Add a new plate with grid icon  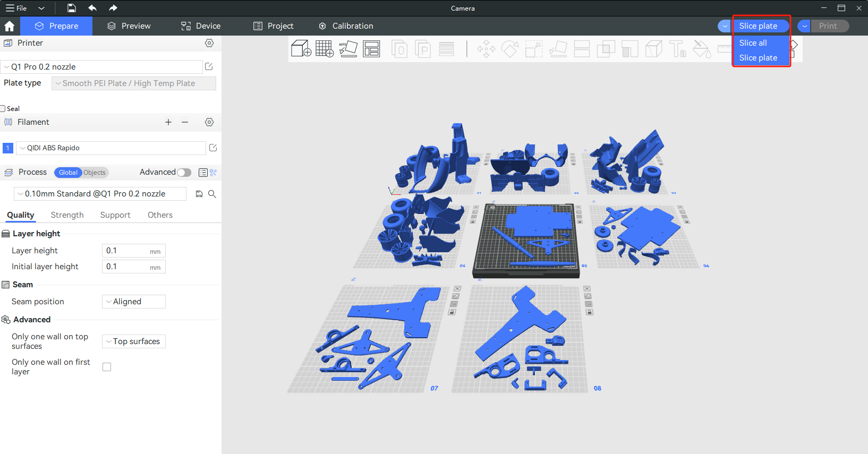[x=325, y=49]
